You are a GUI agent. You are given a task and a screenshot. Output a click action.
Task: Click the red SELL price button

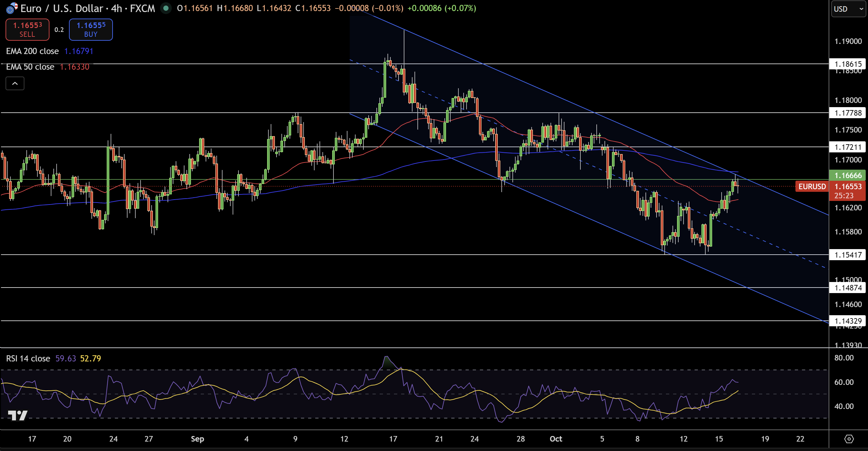[27, 30]
